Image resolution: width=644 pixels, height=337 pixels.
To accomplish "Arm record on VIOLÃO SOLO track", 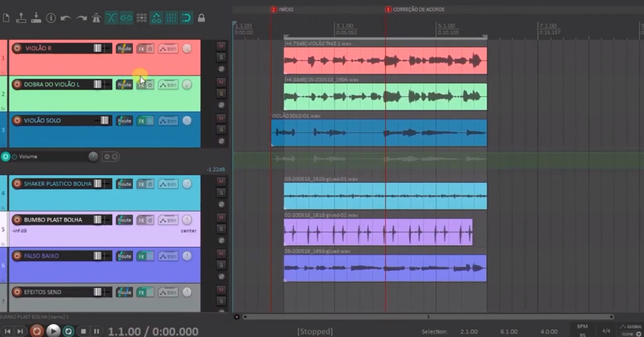I will 17,121.
